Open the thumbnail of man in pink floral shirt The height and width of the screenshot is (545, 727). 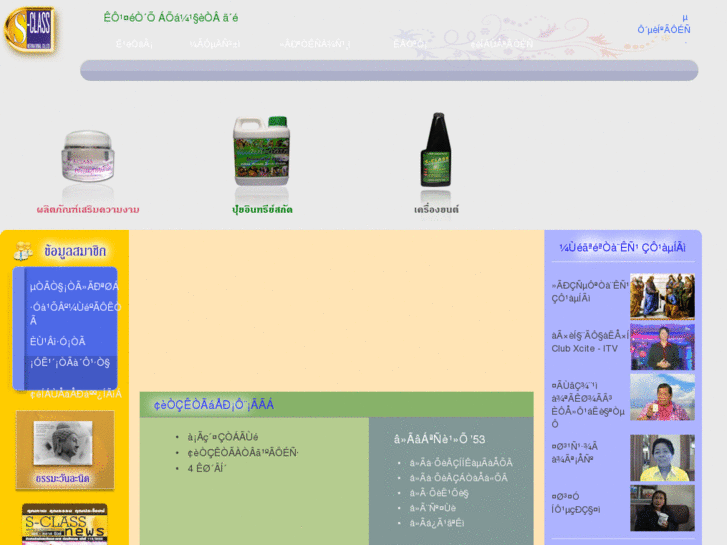(x=662, y=397)
